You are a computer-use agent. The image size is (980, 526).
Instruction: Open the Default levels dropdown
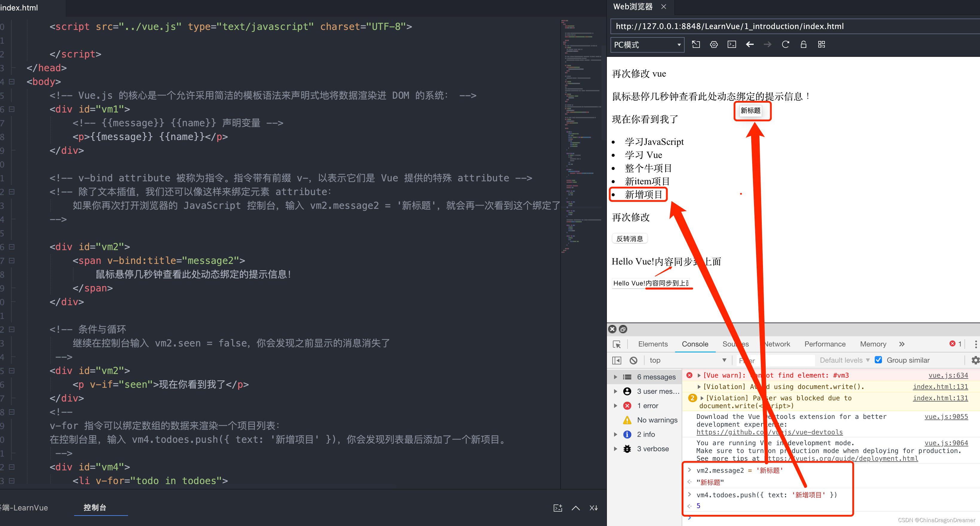(845, 360)
